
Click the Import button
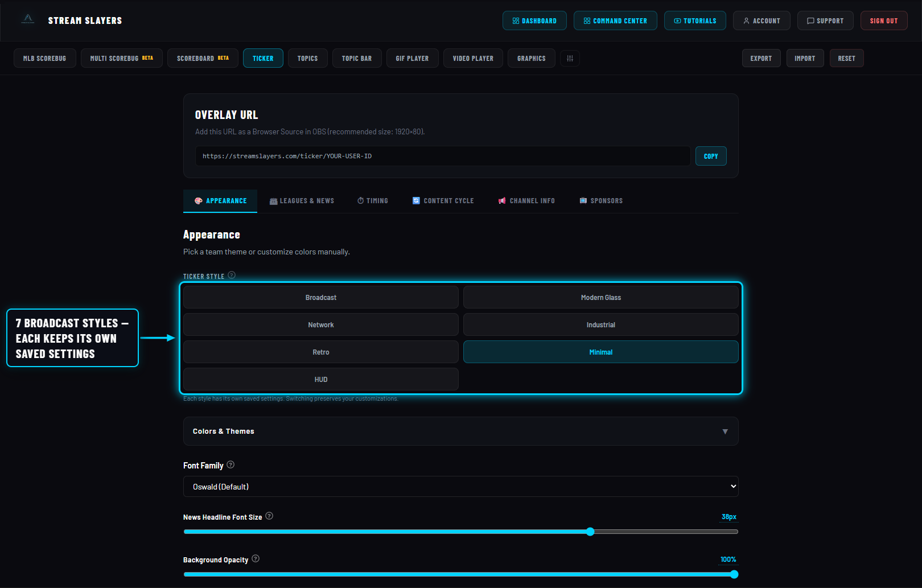pos(805,59)
